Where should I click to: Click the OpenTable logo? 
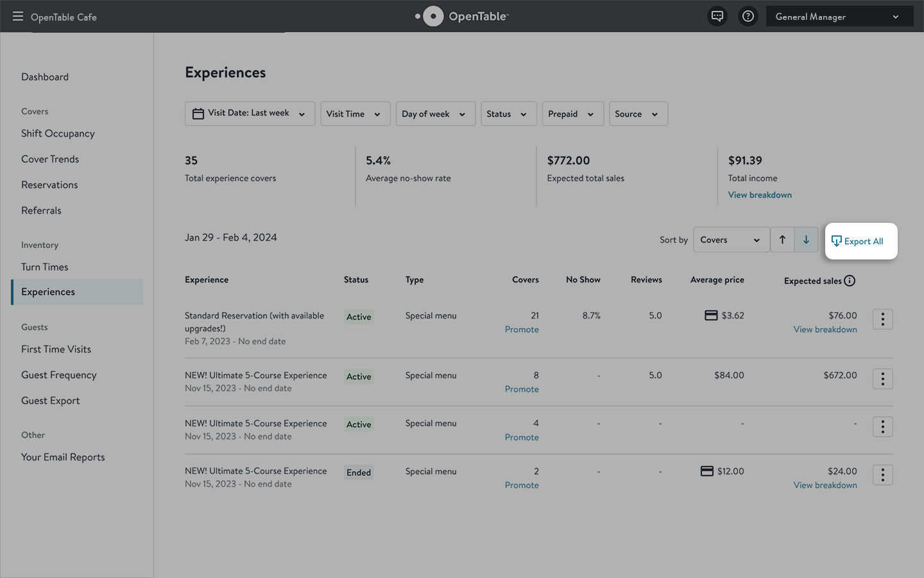coord(461,16)
